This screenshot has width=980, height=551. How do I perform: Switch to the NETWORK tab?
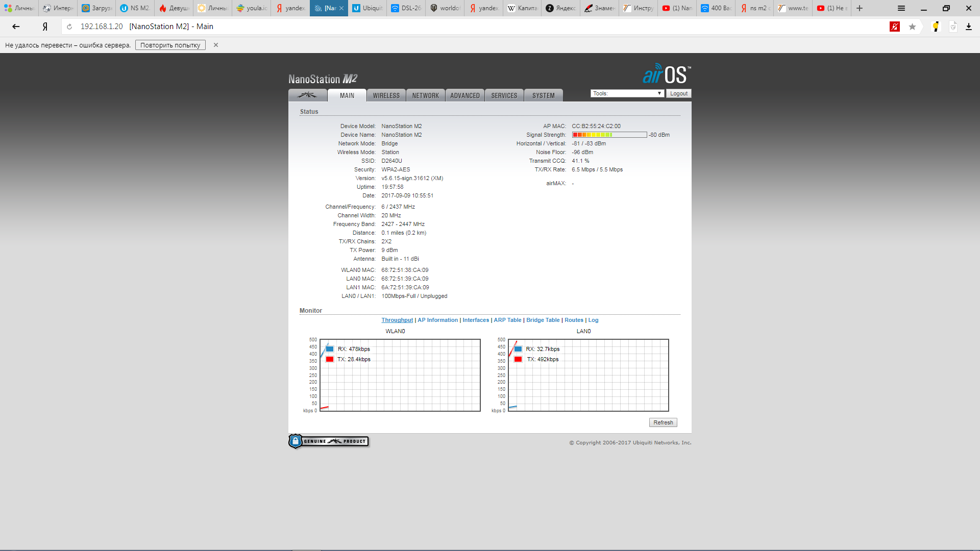tap(425, 95)
